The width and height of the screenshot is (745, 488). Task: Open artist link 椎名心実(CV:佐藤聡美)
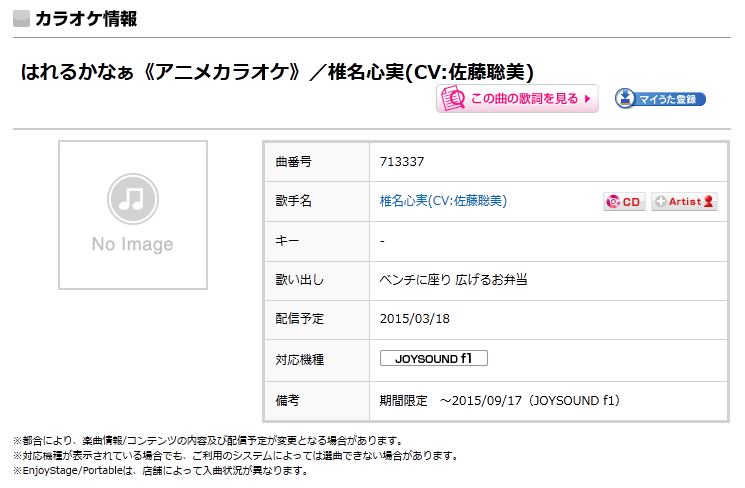(x=443, y=201)
